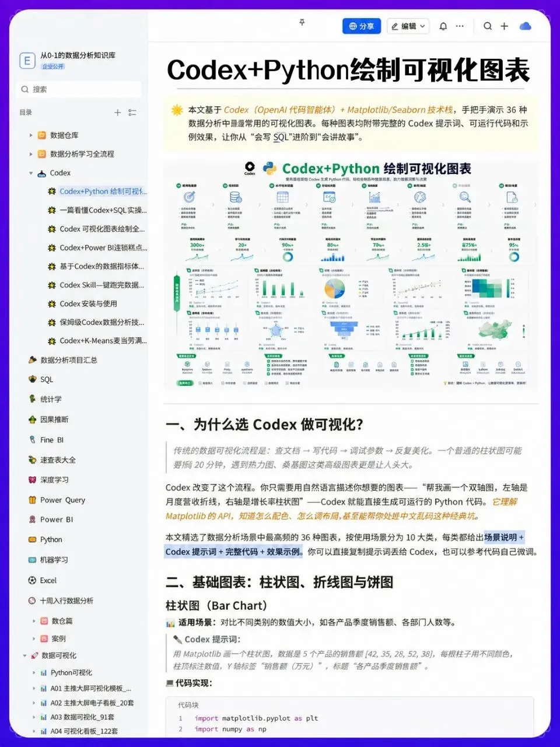
Task: Click the 代码块 code block label
Action: 188,705
